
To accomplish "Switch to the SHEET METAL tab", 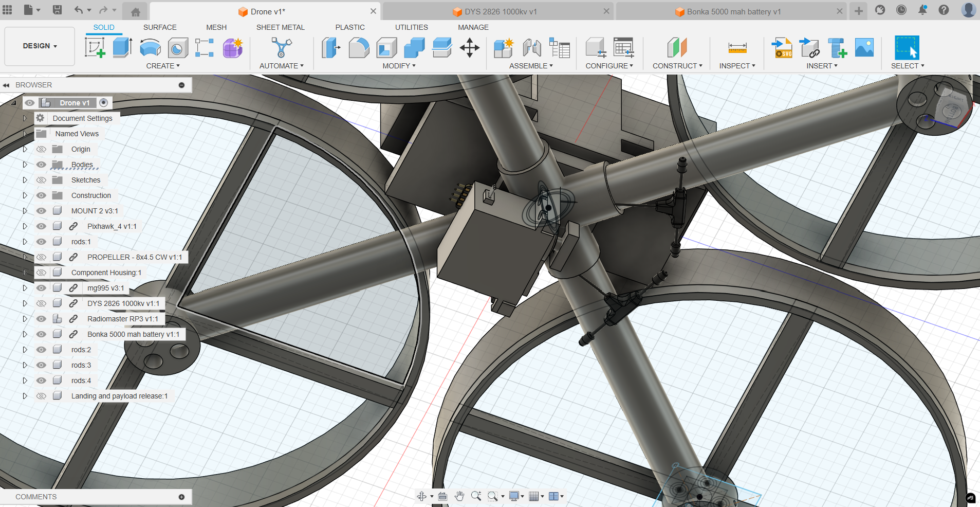I will (x=281, y=27).
